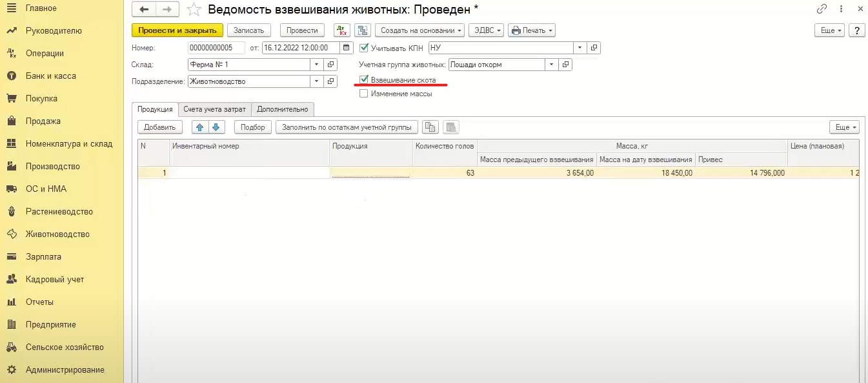
Task: Click Заполнить по остаткам учетной группы
Action: tap(347, 127)
